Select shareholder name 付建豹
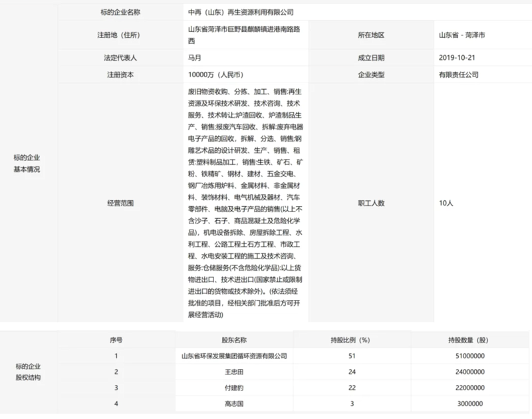532x419 pixels. (234, 388)
